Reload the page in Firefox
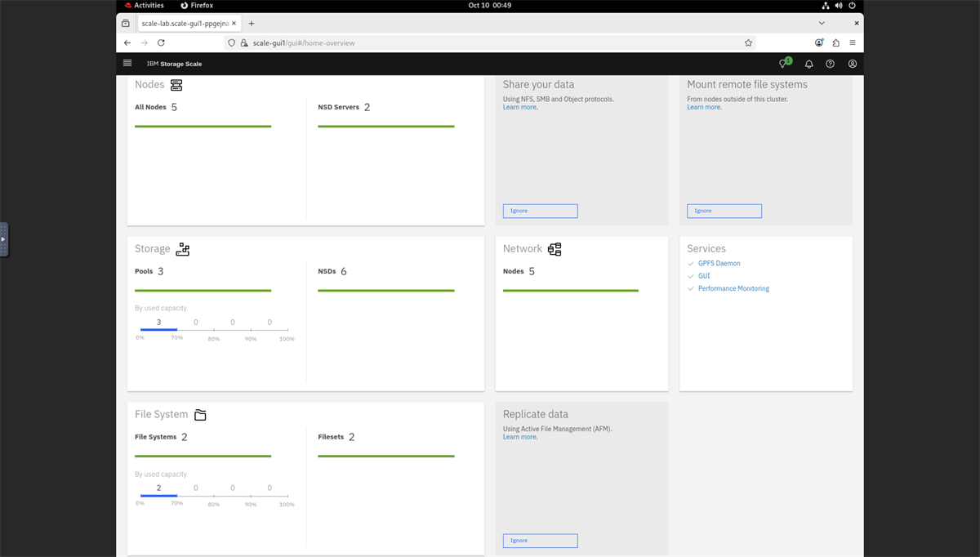The height and width of the screenshot is (557, 980). tap(161, 42)
